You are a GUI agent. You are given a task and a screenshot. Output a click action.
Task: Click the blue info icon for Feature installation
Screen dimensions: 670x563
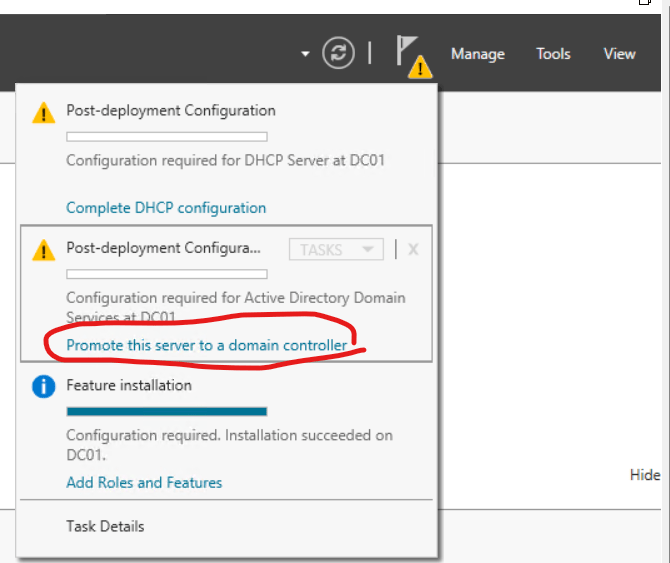click(44, 387)
